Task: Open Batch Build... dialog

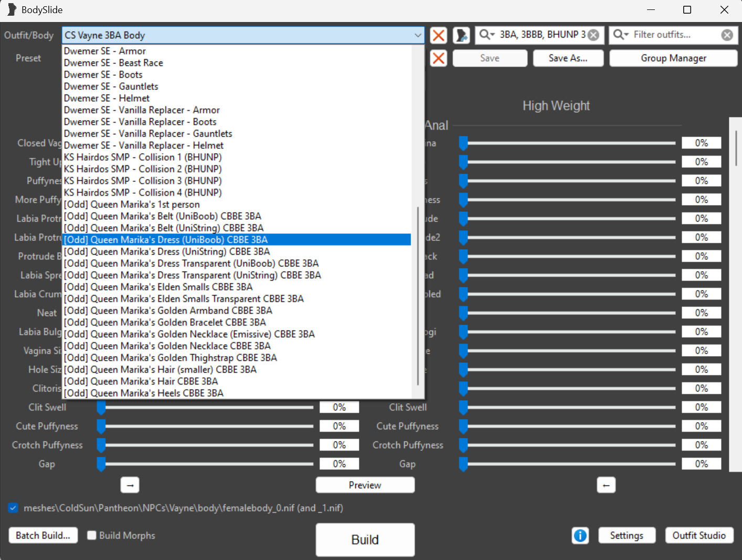Action: 43,535
